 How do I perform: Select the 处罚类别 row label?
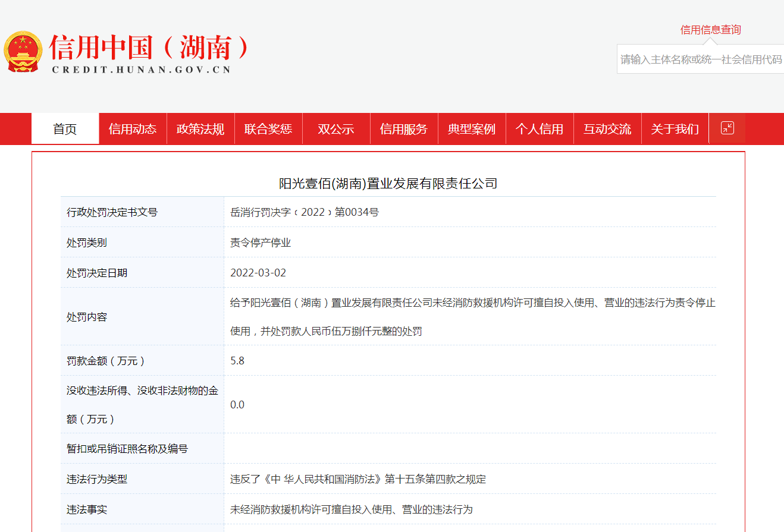[87, 243]
